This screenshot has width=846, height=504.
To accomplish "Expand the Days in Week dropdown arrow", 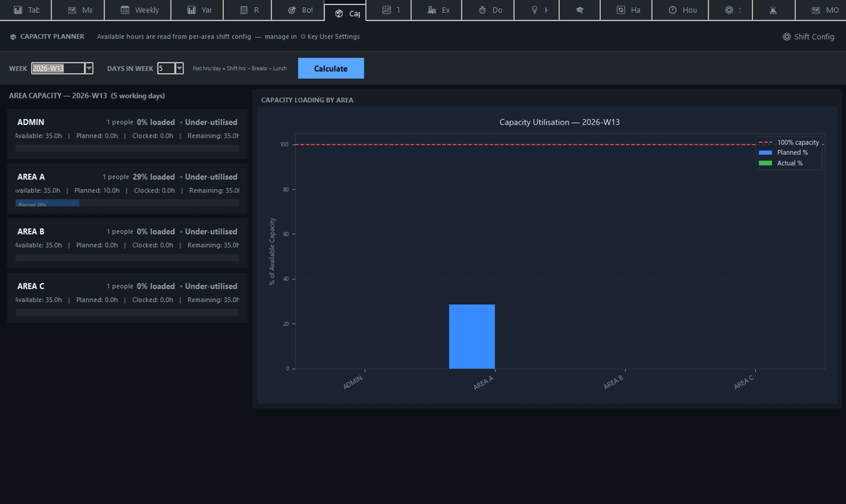I will click(x=179, y=68).
